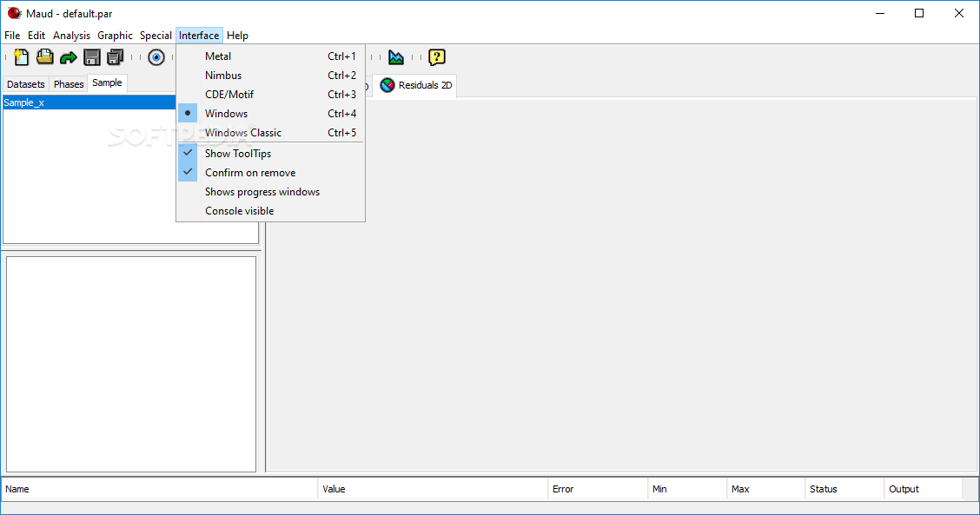The width and height of the screenshot is (980, 515).
Task: Select Sample_x in the list
Action: pyautogui.click(x=89, y=102)
